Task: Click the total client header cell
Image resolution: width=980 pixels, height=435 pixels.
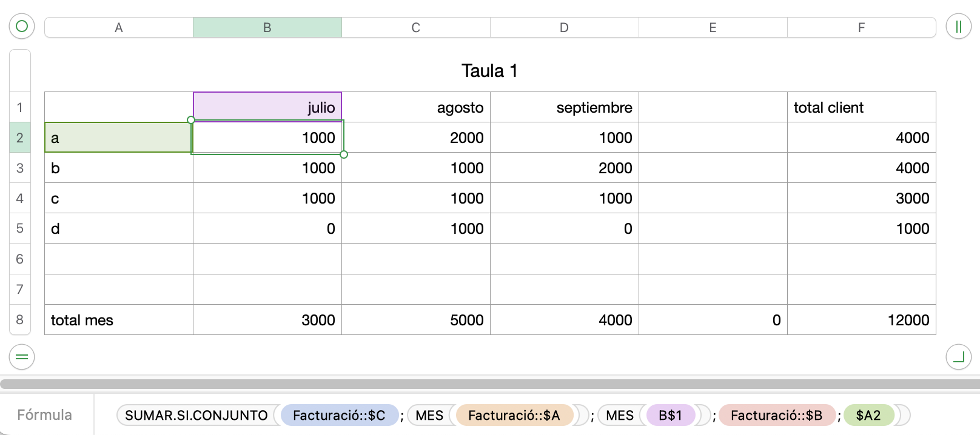Action: pos(861,107)
